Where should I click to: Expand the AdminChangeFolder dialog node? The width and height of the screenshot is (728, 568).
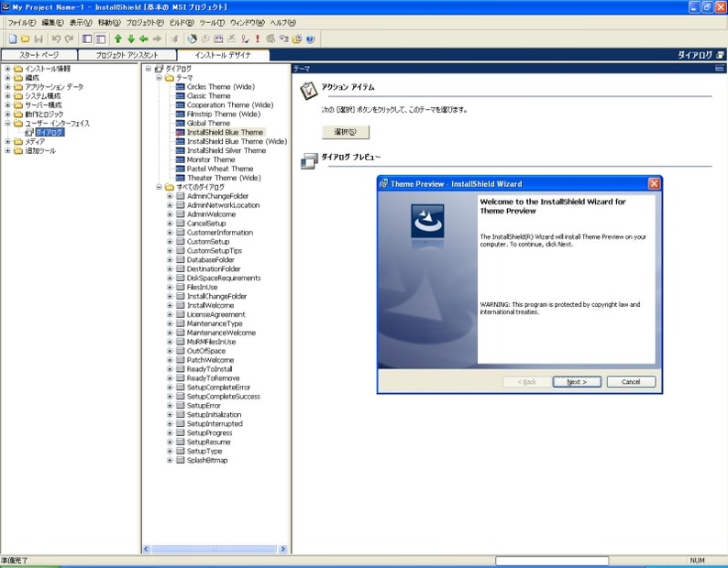pos(170,196)
